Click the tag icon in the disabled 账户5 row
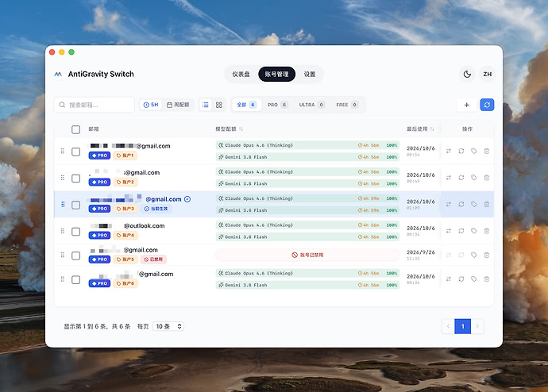 [473, 256]
